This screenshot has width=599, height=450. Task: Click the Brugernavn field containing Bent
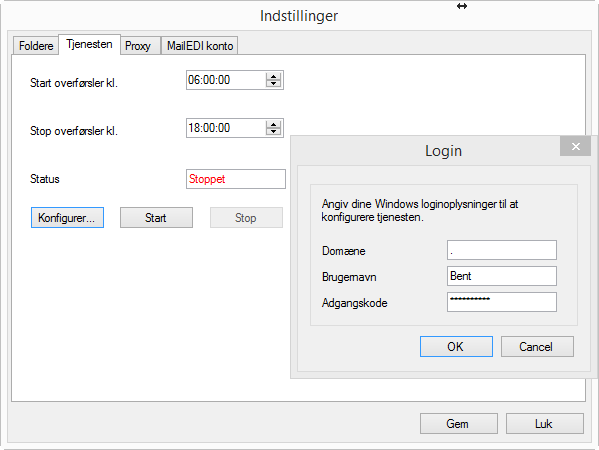502,276
